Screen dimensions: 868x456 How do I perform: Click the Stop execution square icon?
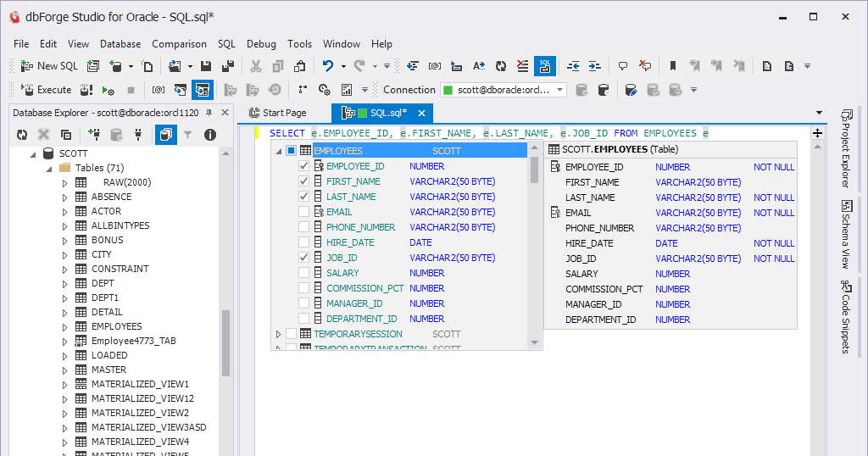pyautogui.click(x=131, y=90)
